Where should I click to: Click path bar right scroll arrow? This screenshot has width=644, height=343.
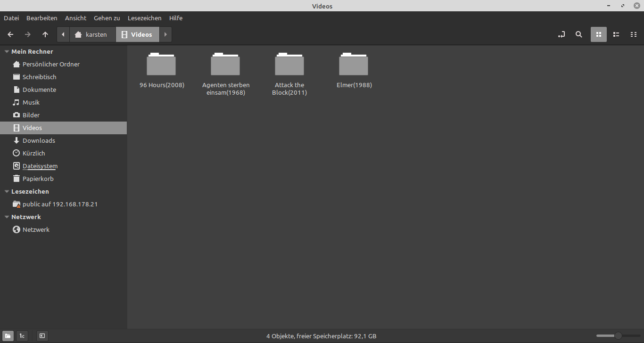click(x=165, y=34)
